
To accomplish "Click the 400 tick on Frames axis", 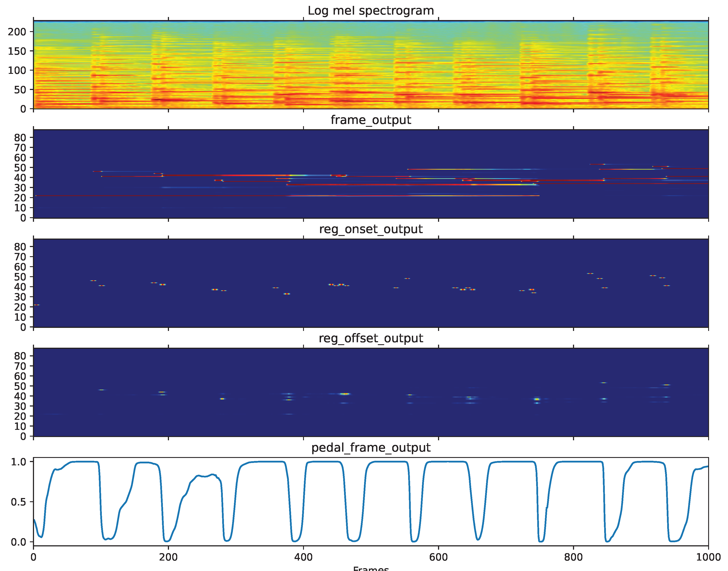I will 303,557.
